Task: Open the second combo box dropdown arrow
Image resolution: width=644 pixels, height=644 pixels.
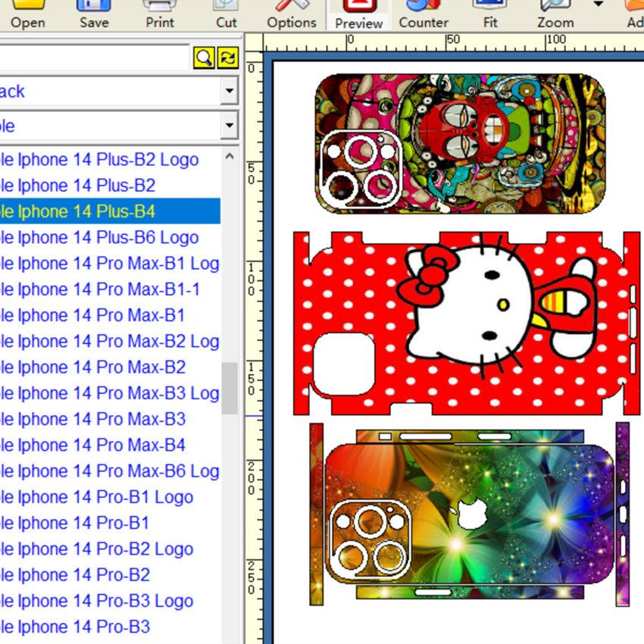Action: (x=229, y=125)
